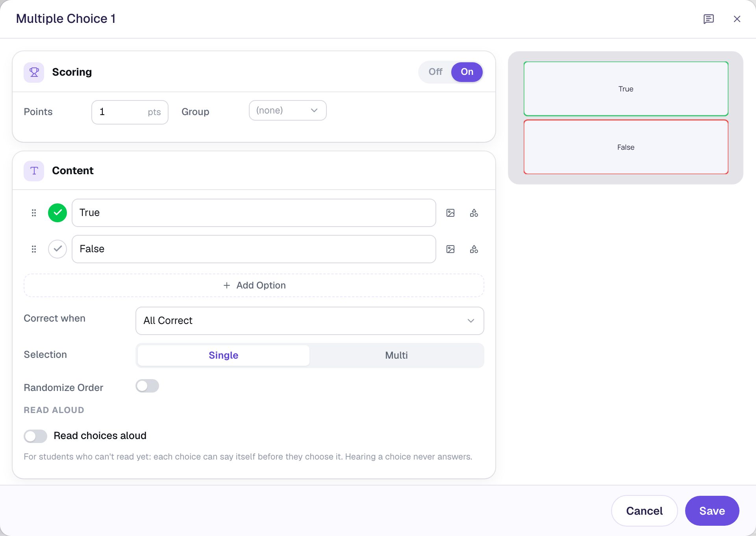Click the Scoring trophy icon

coord(34,72)
